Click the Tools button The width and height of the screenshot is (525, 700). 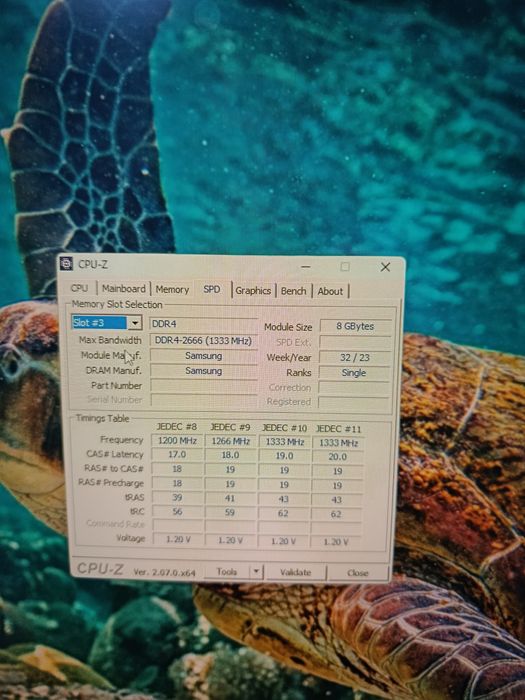[227, 571]
